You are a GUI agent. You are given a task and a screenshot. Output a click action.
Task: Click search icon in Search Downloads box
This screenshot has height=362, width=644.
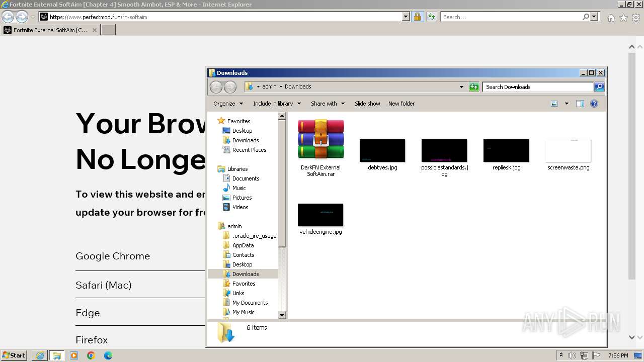point(599,87)
